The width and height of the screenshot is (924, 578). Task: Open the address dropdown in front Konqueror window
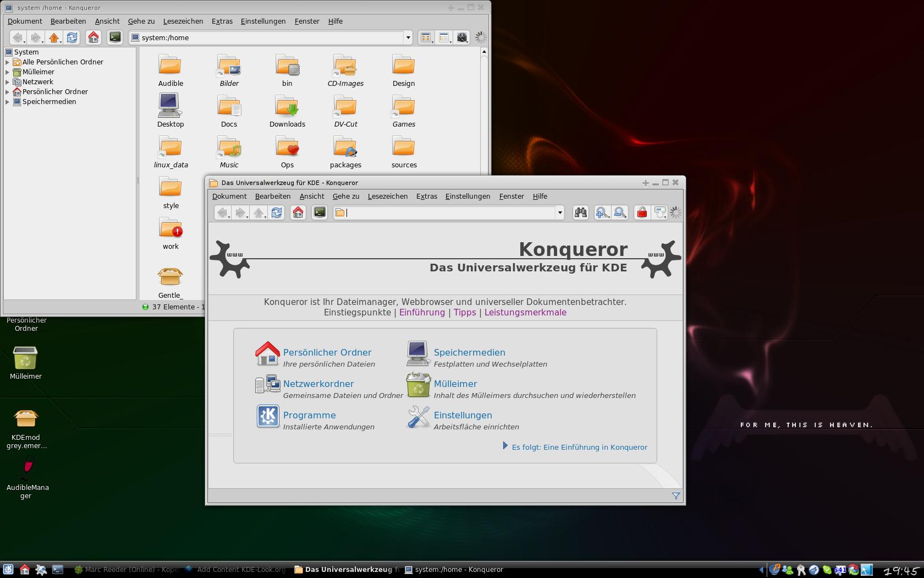pos(560,212)
